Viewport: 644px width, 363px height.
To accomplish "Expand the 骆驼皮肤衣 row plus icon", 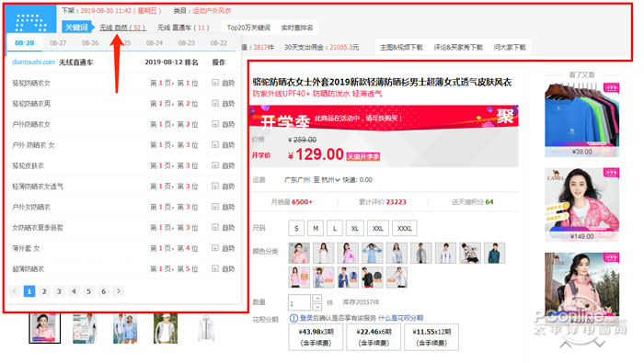I will (214, 165).
